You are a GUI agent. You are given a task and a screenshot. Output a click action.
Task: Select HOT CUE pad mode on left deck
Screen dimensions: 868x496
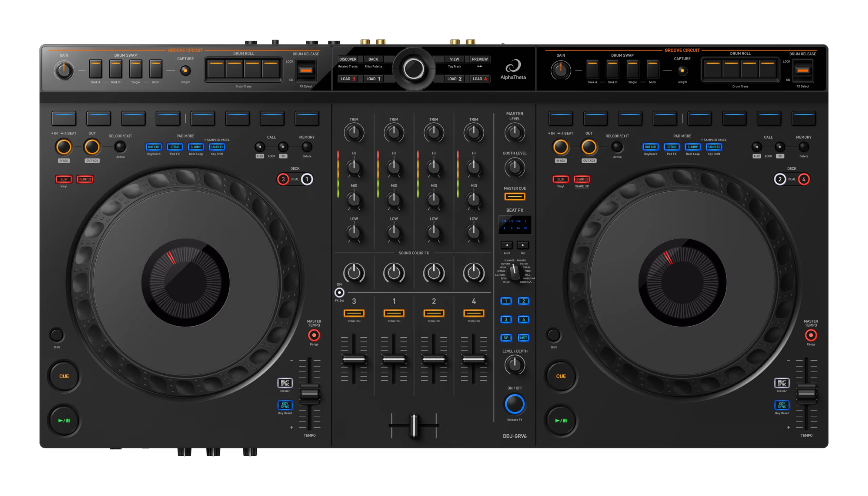point(154,147)
